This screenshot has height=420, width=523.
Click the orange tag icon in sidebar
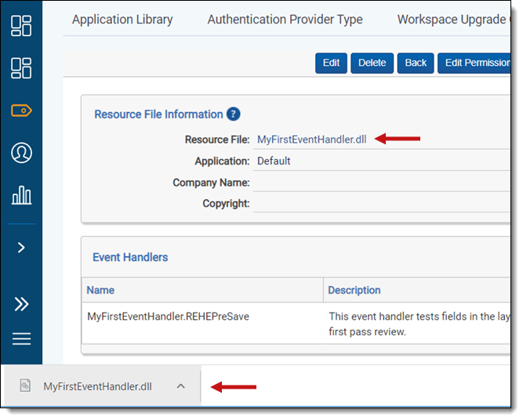(21, 110)
